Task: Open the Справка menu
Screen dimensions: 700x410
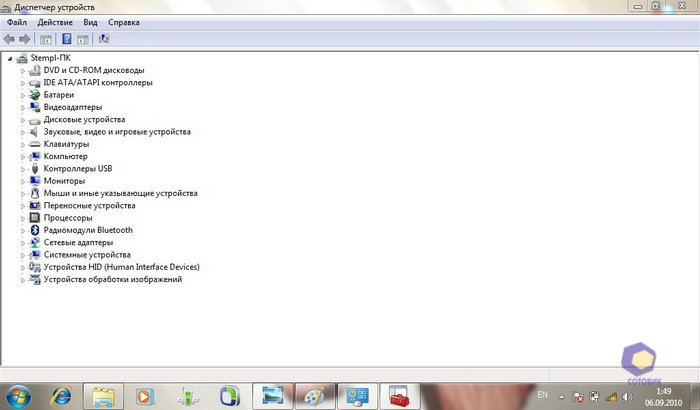Action: [123, 21]
